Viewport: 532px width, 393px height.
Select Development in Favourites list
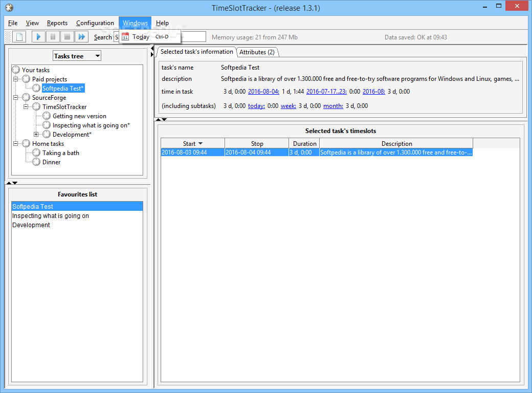click(77, 225)
